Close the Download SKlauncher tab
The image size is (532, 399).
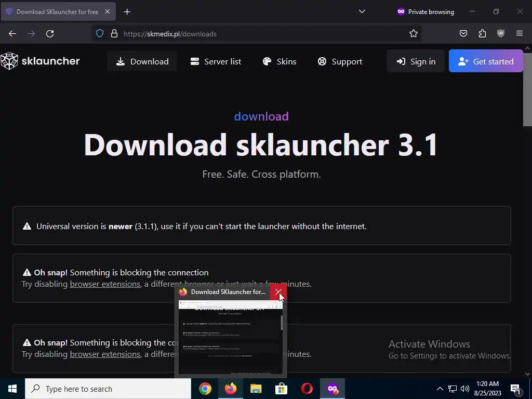coord(108,11)
